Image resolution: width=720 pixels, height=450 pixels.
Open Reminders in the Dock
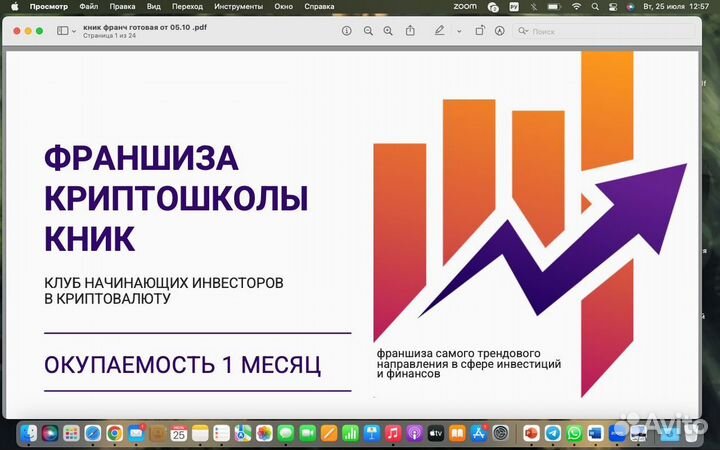click(x=221, y=433)
